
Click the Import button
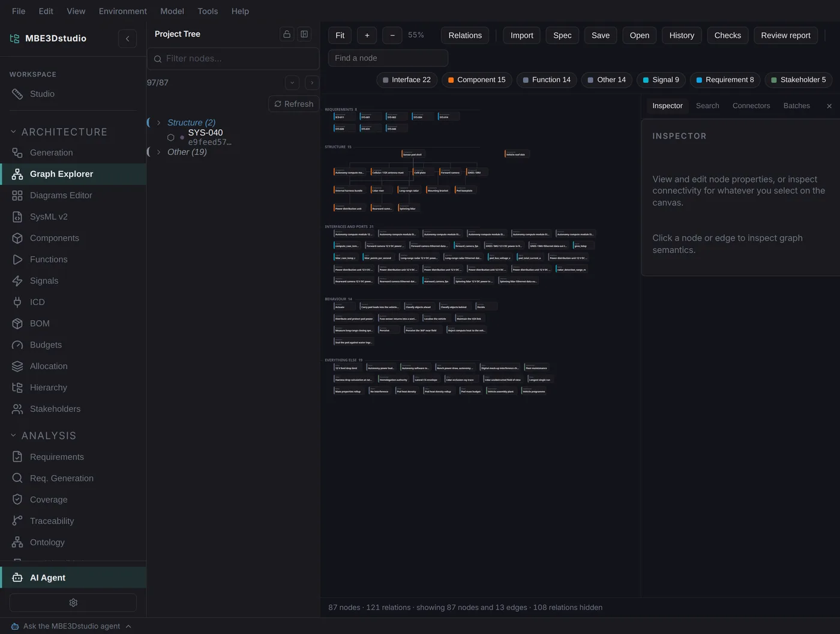[x=522, y=35]
